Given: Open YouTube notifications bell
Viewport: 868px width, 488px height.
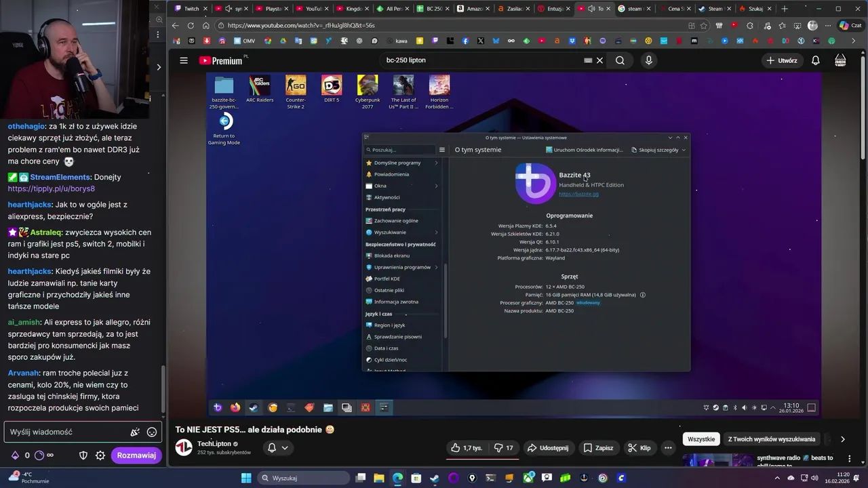Looking at the screenshot, I should click(816, 60).
